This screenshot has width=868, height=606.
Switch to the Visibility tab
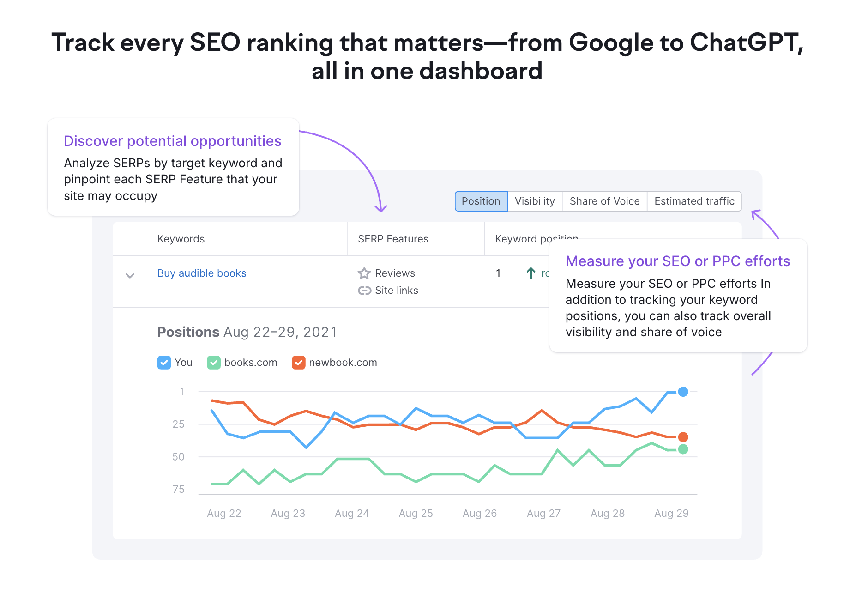coord(535,201)
